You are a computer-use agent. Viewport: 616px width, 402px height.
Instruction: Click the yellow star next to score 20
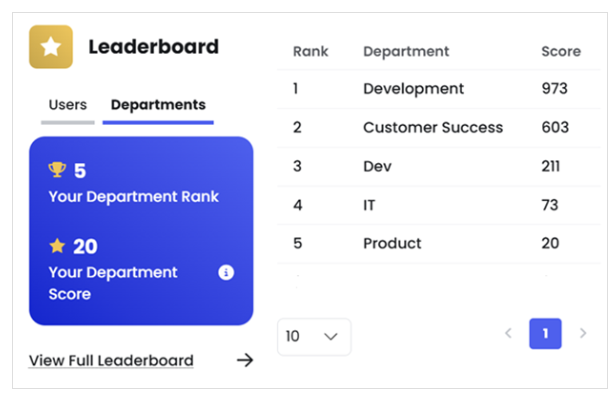point(57,246)
